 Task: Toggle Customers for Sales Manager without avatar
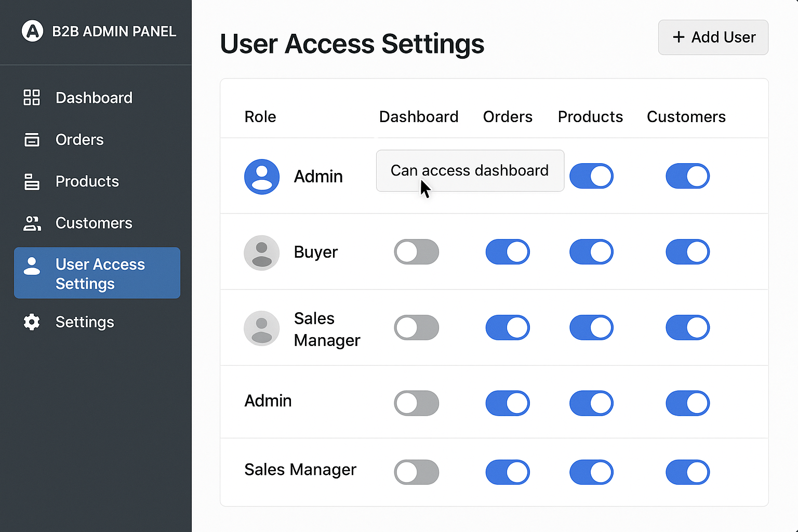tap(687, 472)
